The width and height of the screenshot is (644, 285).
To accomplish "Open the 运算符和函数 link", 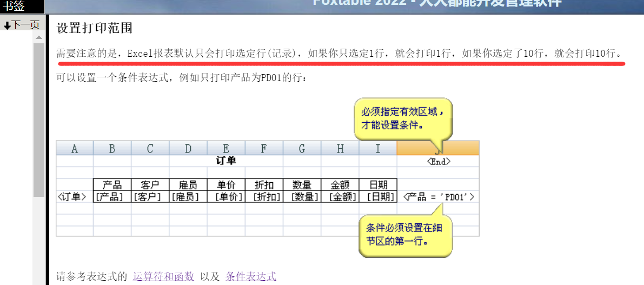I will (163, 276).
